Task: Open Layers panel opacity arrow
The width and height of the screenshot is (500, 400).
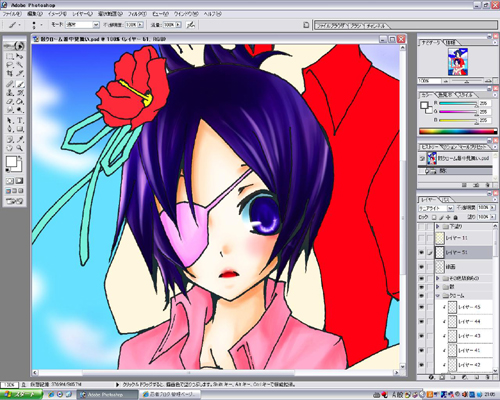Action: [492, 208]
